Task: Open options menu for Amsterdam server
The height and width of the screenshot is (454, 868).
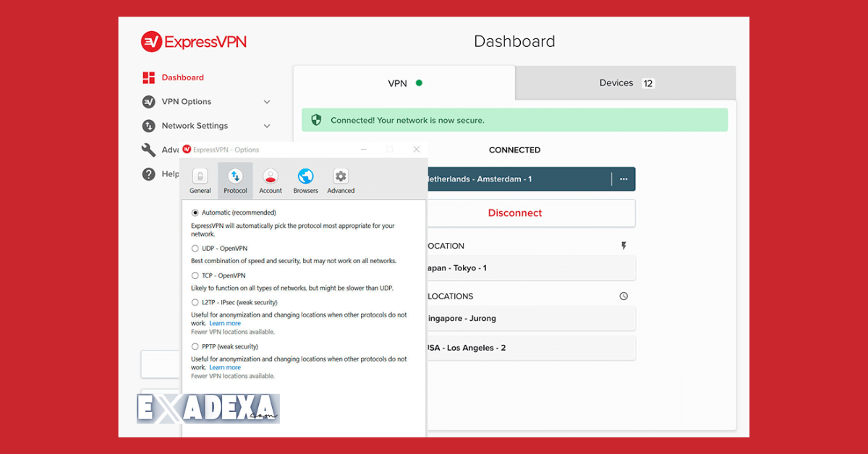Action: point(624,179)
